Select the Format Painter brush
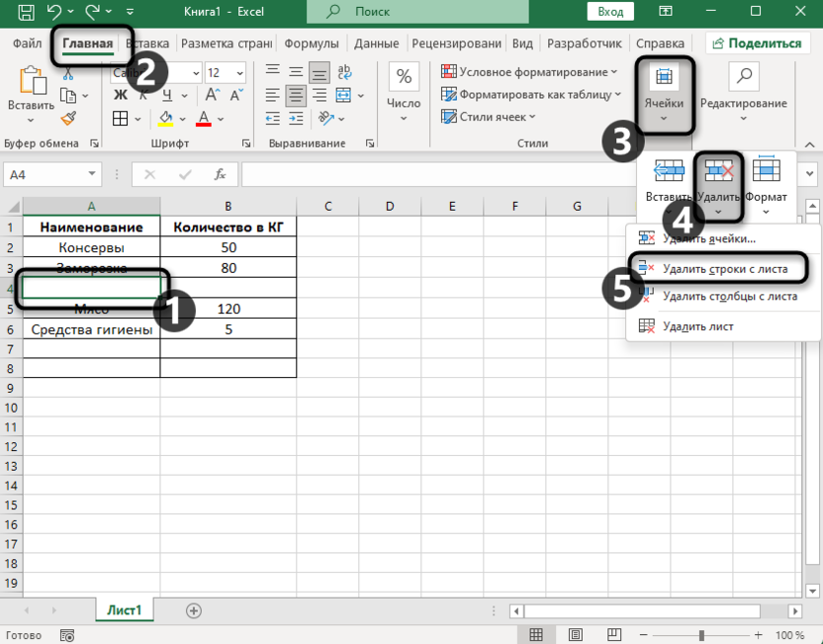 pyautogui.click(x=68, y=119)
